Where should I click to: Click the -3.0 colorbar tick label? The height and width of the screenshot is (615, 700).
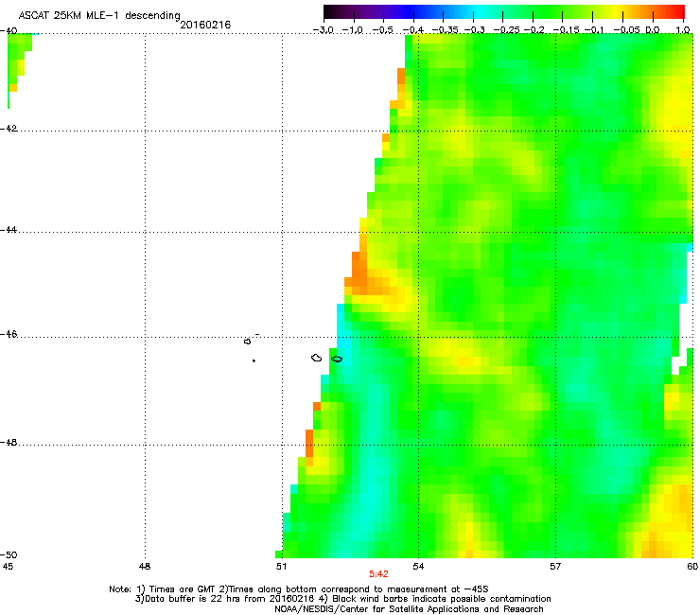tap(324, 30)
